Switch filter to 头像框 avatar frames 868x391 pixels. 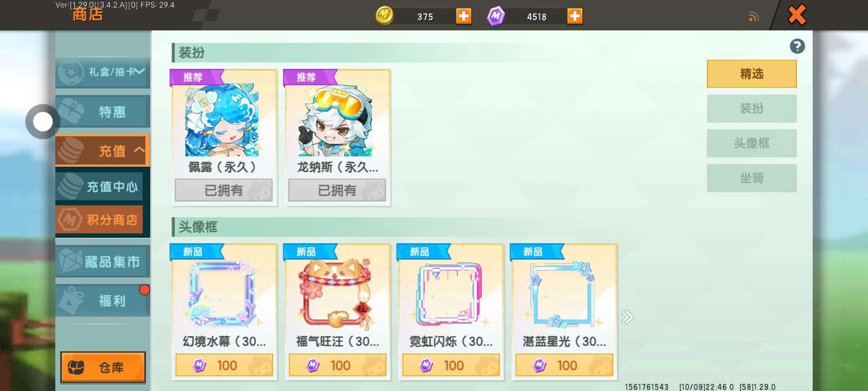(751, 143)
